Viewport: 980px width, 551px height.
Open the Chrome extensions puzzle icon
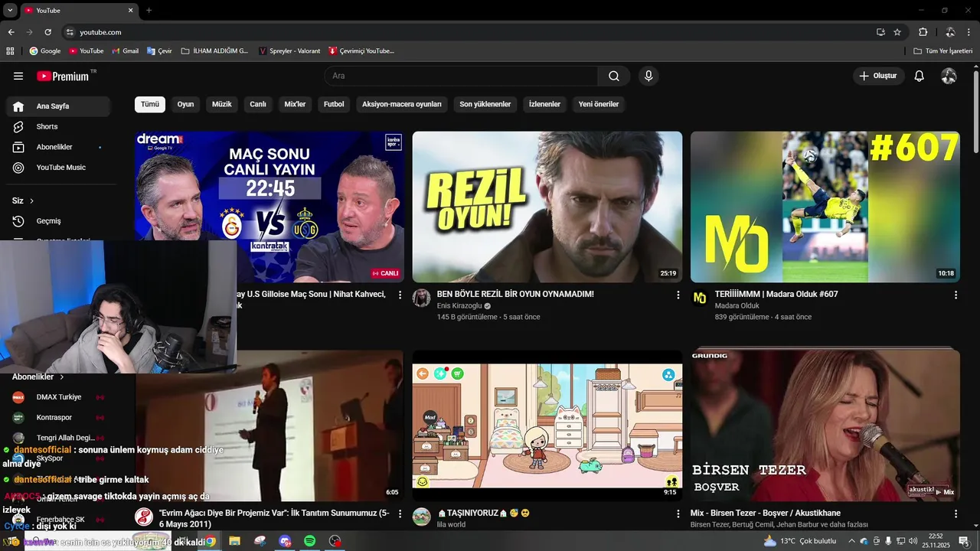pos(923,32)
